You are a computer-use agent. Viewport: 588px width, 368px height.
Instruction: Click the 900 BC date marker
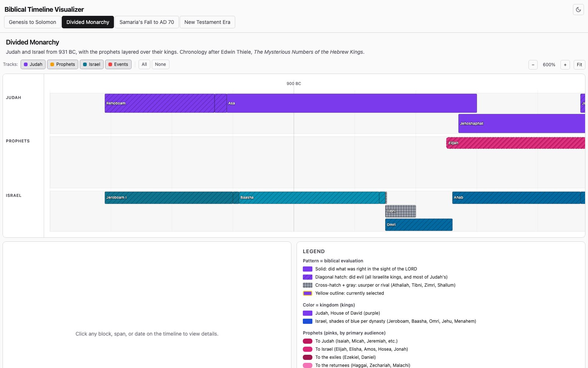coord(294,84)
